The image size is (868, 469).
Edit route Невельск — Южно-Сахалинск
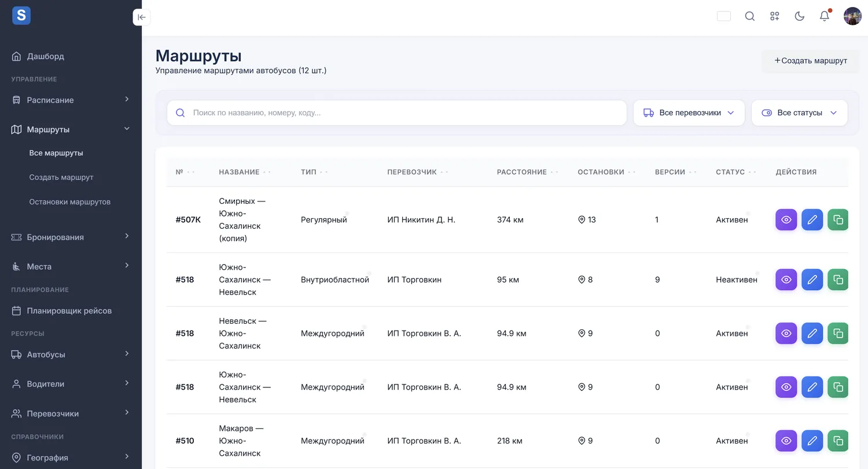[812, 334]
